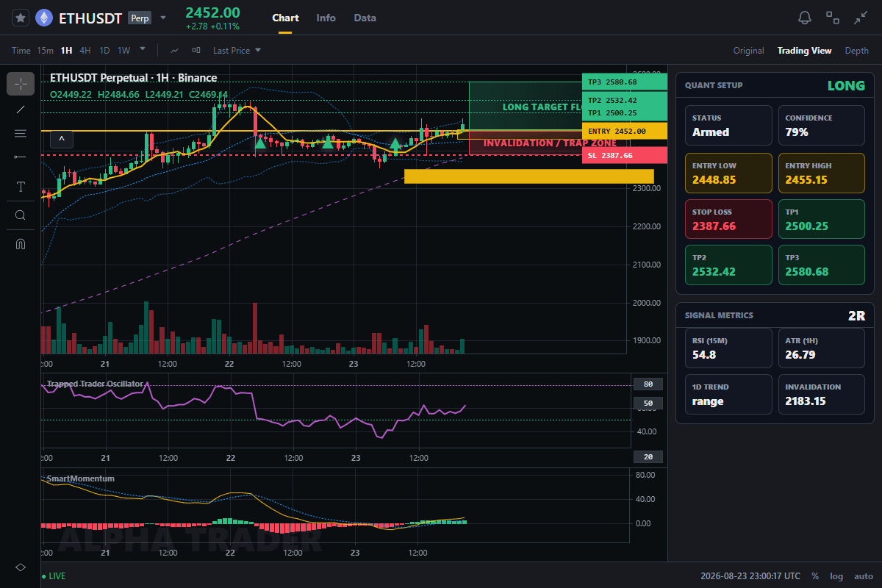The image size is (882, 588).
Task: Select the 15m timeframe
Action: click(x=45, y=51)
